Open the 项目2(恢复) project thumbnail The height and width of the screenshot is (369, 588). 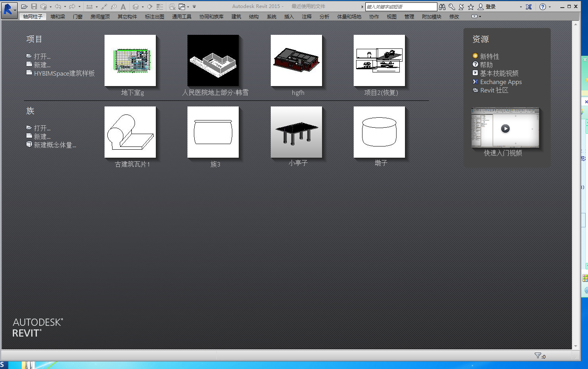379,60
